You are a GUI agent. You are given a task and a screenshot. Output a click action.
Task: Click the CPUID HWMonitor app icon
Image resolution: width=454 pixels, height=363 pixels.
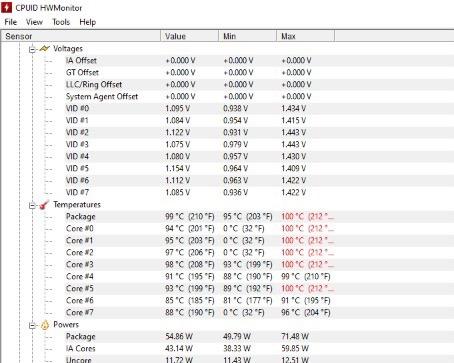click(x=6, y=7)
